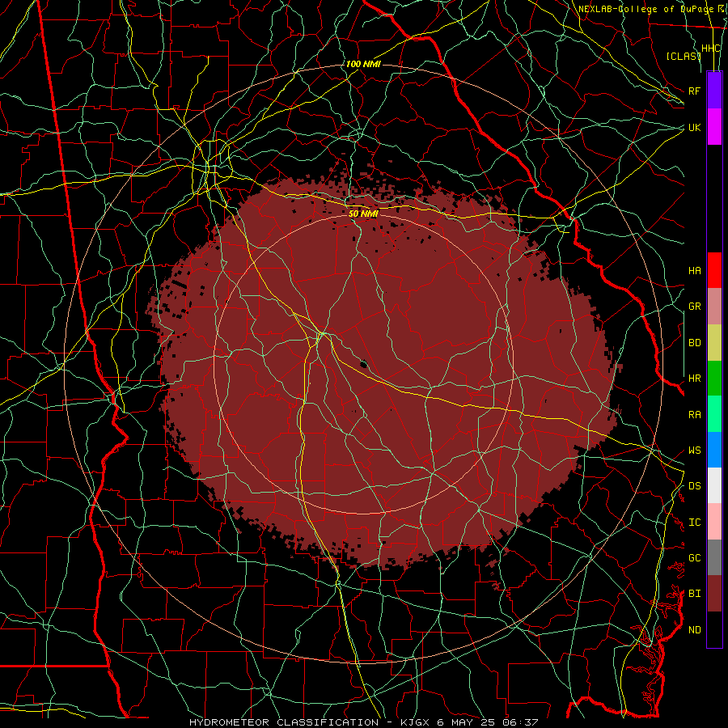Select the gray GC color swatch
Image resolution: width=728 pixels, height=728 pixels.
(x=714, y=557)
